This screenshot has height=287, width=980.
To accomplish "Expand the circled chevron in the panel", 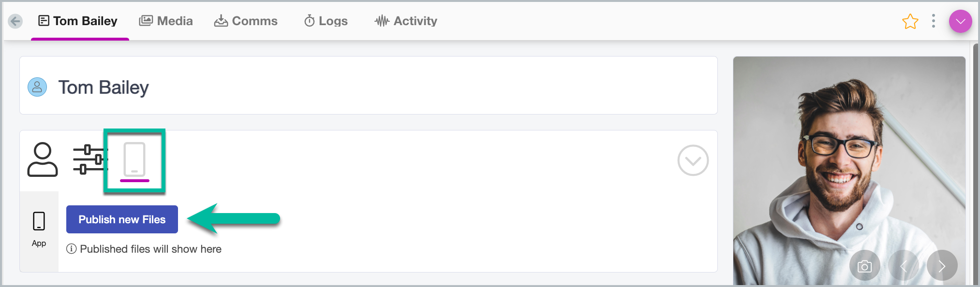I will coord(693,160).
